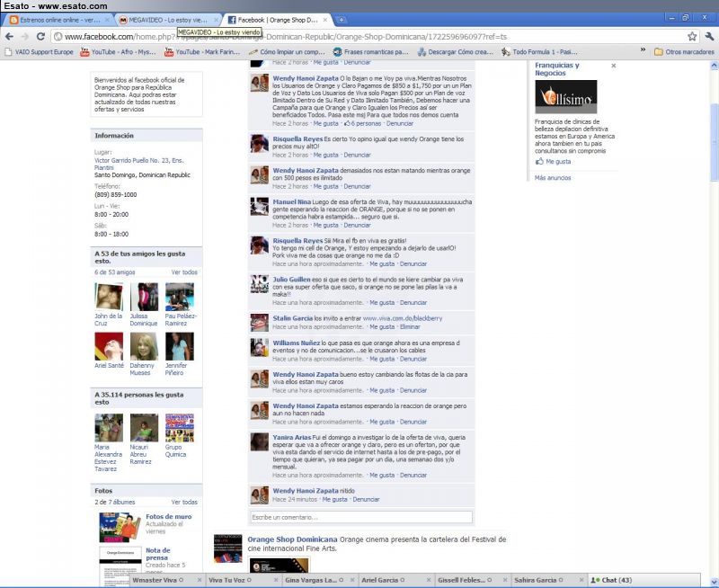Open the Cómo limpiar un comp bookmark
The image size is (719, 588).
pos(287,52)
